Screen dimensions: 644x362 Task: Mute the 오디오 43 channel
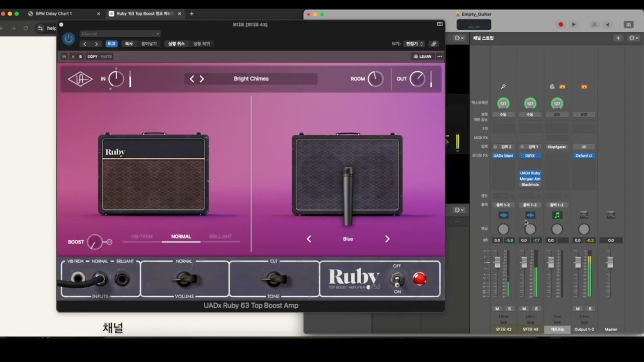coord(524,309)
